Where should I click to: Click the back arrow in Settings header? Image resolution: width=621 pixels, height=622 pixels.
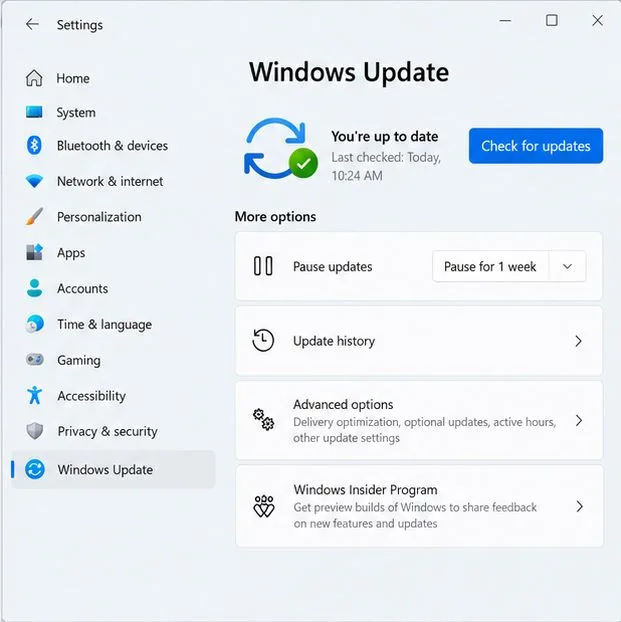pos(32,24)
